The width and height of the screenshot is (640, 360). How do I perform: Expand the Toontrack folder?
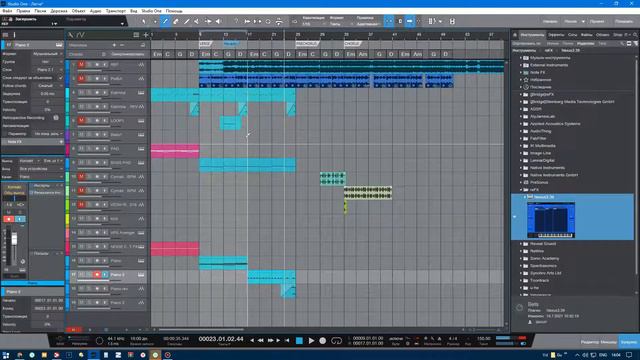coord(521,280)
